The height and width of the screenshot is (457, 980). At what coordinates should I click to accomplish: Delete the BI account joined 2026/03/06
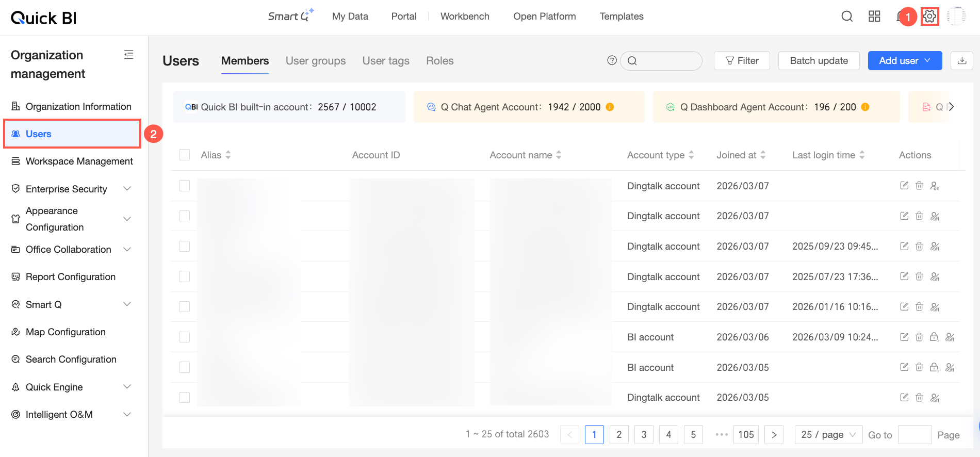(x=919, y=337)
